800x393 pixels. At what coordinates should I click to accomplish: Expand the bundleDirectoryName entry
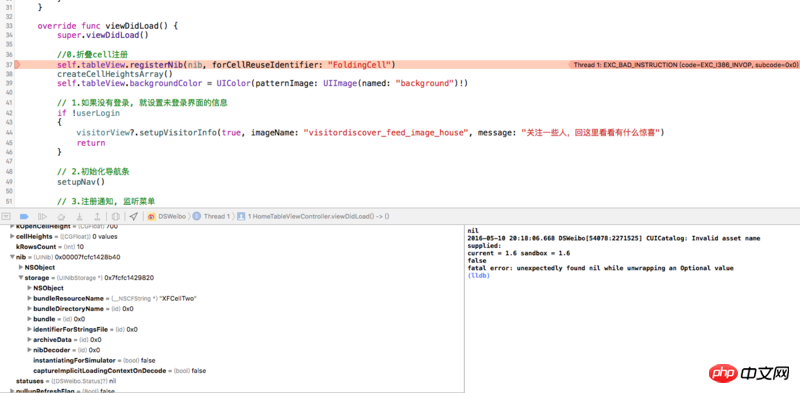coord(29,309)
